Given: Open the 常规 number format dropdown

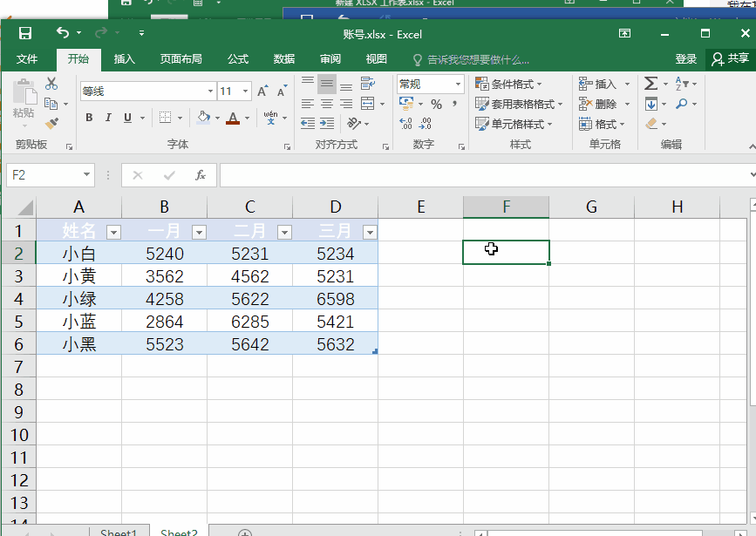Looking at the screenshot, I should pos(457,85).
